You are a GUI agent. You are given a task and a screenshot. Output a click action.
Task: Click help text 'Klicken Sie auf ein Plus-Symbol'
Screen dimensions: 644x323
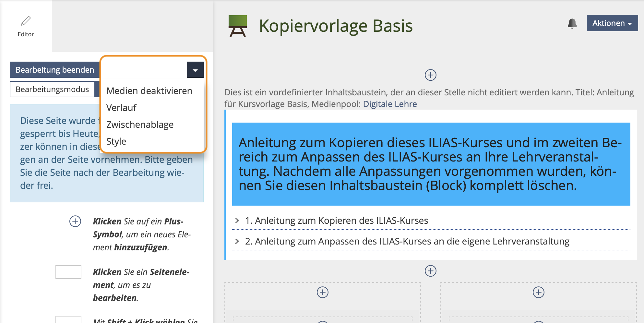coord(138,228)
